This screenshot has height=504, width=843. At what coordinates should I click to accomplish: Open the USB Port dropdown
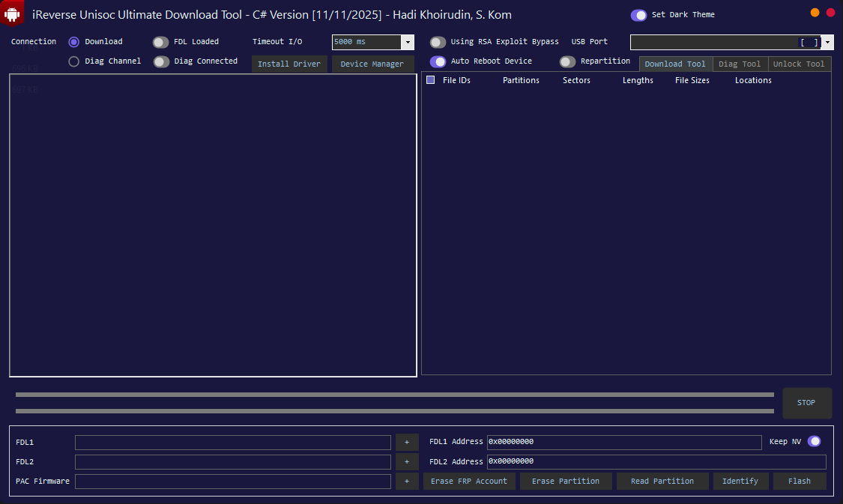(827, 42)
